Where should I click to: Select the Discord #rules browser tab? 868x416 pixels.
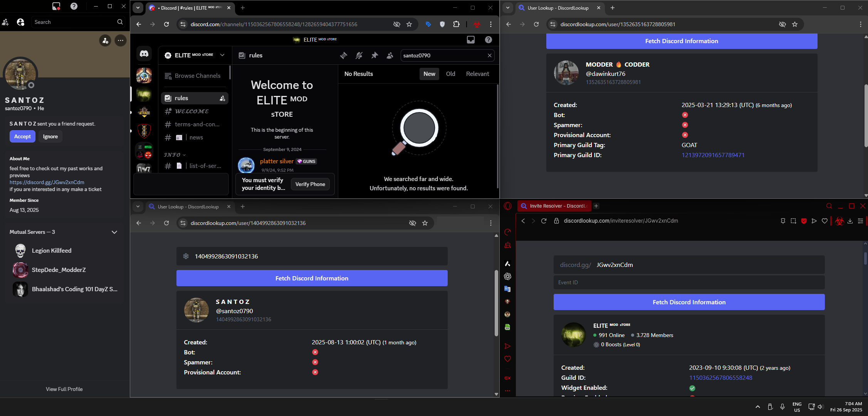click(190, 8)
